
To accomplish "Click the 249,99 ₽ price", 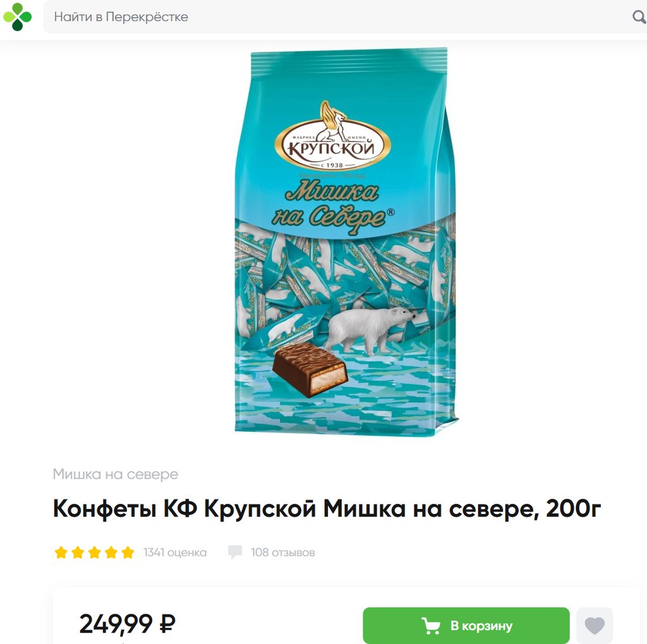I will pos(127,624).
